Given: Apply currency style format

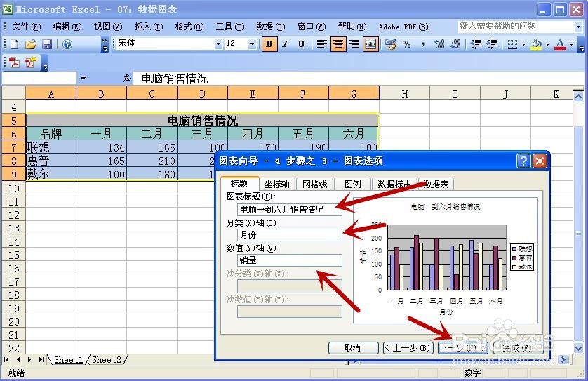Looking at the screenshot, I should [390, 44].
